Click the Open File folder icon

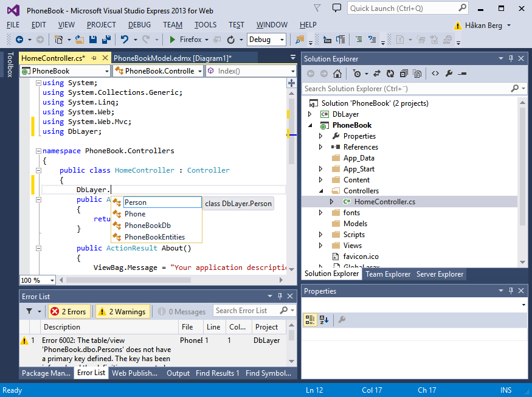click(80, 40)
